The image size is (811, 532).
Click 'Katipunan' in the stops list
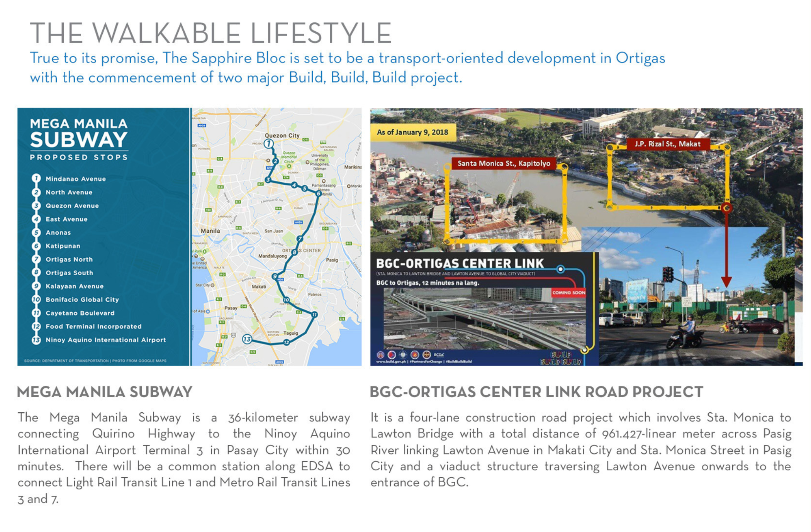click(63, 246)
